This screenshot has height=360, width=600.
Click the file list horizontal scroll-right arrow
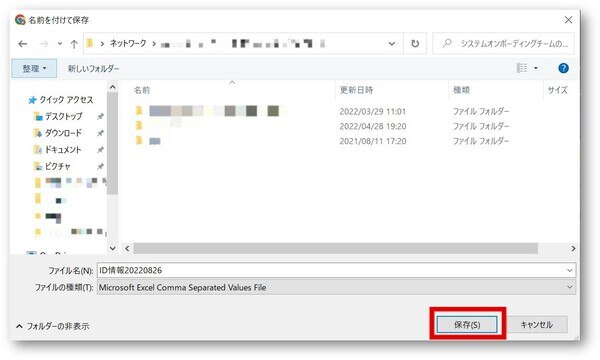573,249
